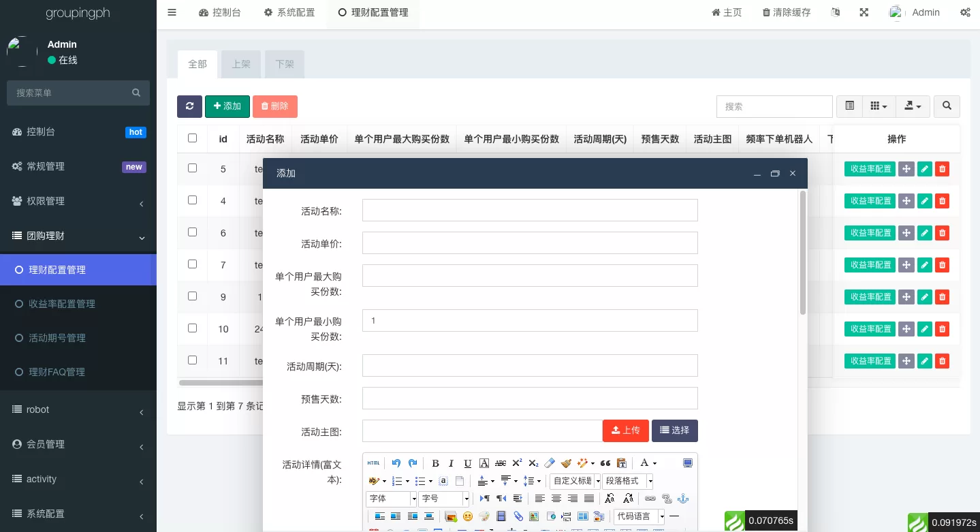Click the blockquote icon in editor toolbar
Screen dimensions: 980x532
pos(605,463)
